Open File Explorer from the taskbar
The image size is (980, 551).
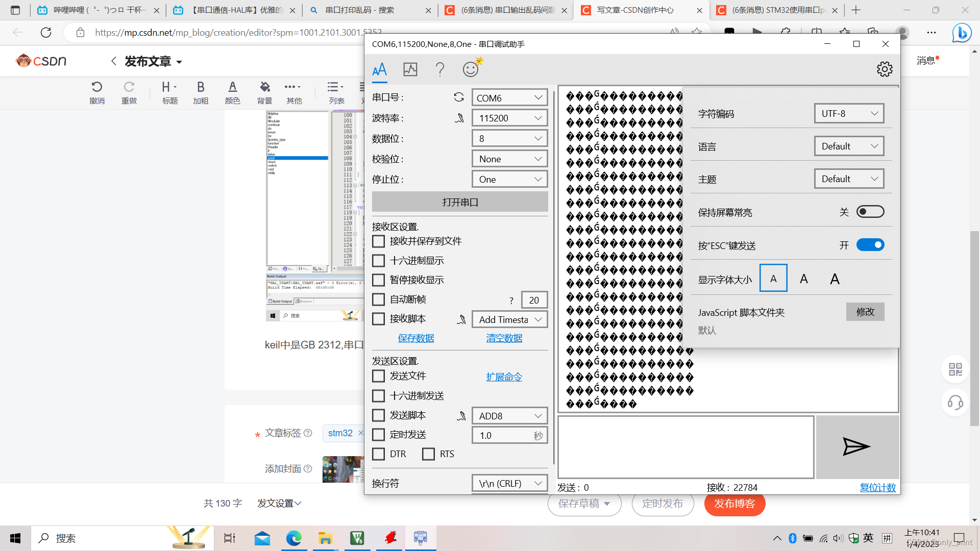coord(325,538)
